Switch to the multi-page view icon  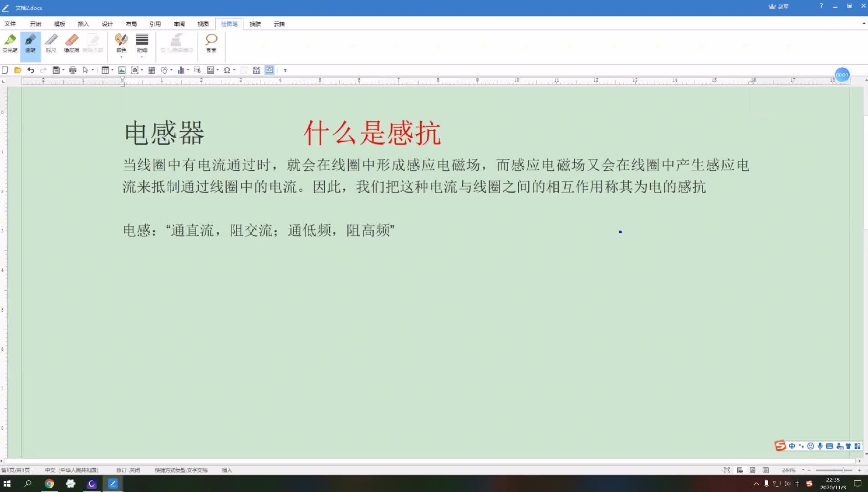[766, 470]
